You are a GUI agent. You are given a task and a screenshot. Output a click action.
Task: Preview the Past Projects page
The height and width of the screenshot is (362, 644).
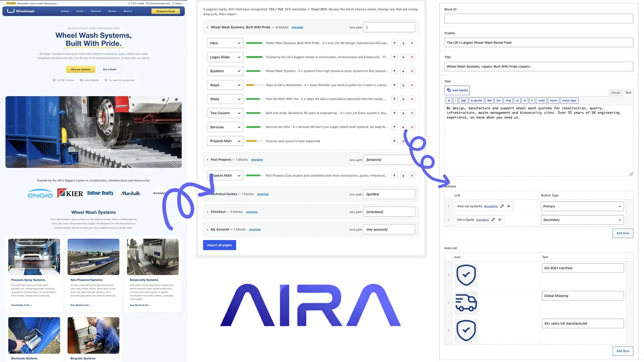coord(257,160)
